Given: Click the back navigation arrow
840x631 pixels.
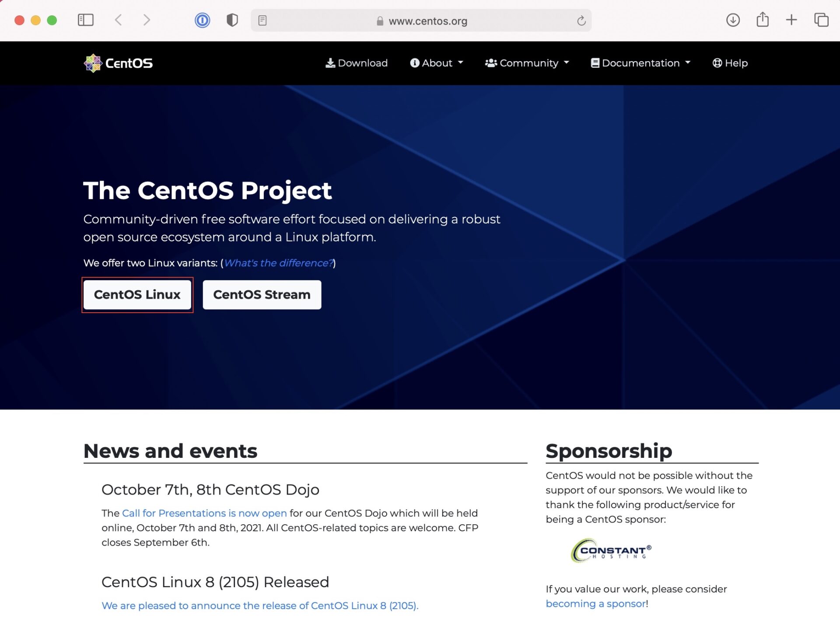Looking at the screenshot, I should click(x=118, y=20).
